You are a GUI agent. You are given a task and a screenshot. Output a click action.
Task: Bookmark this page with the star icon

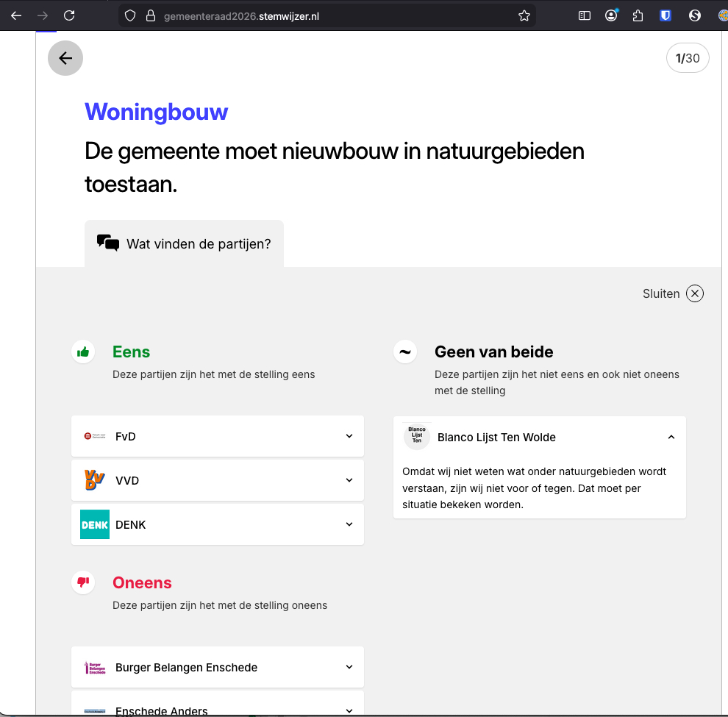pos(524,15)
